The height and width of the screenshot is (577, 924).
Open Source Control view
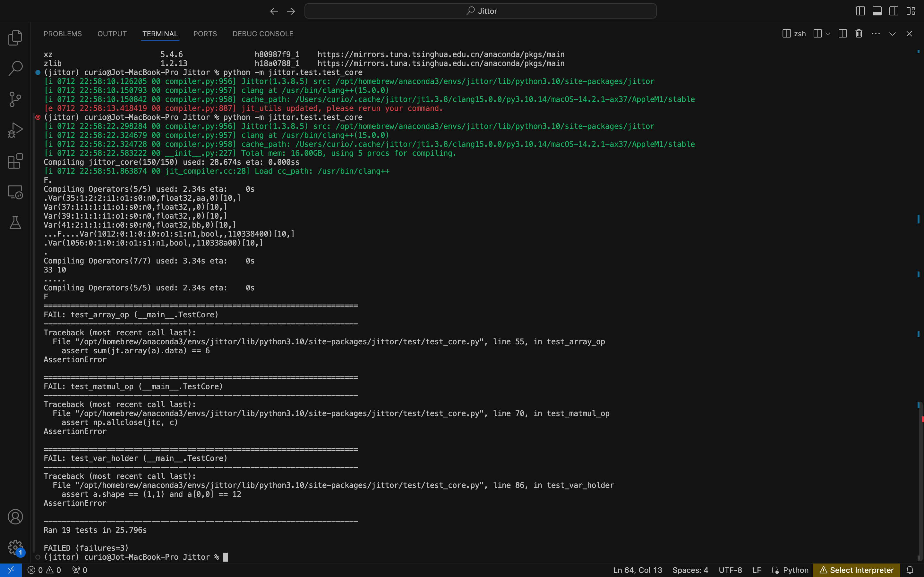[15, 99]
